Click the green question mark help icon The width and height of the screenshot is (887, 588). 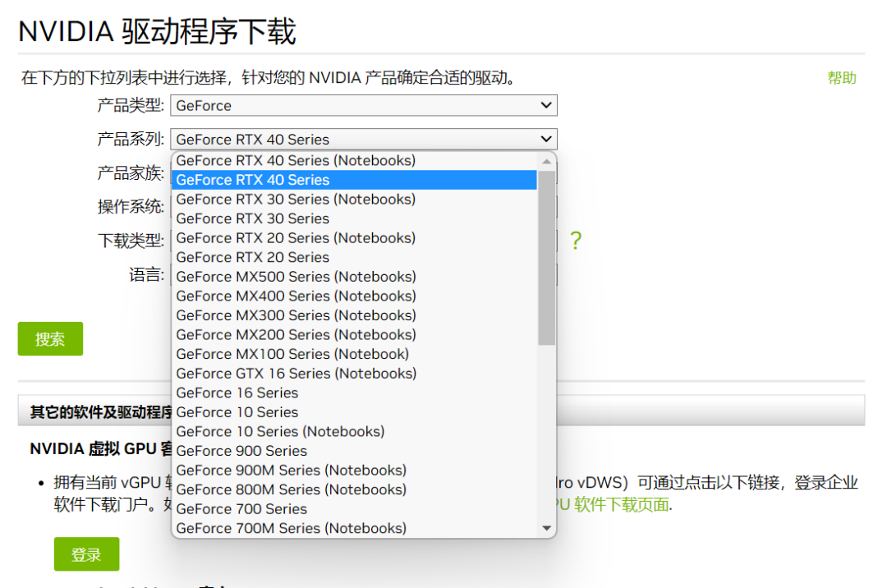575,241
